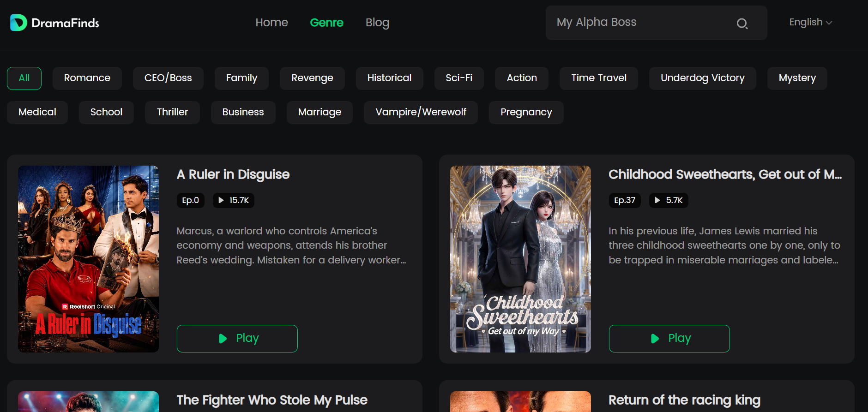Open the Blog page
The width and height of the screenshot is (868, 412).
pos(377,22)
